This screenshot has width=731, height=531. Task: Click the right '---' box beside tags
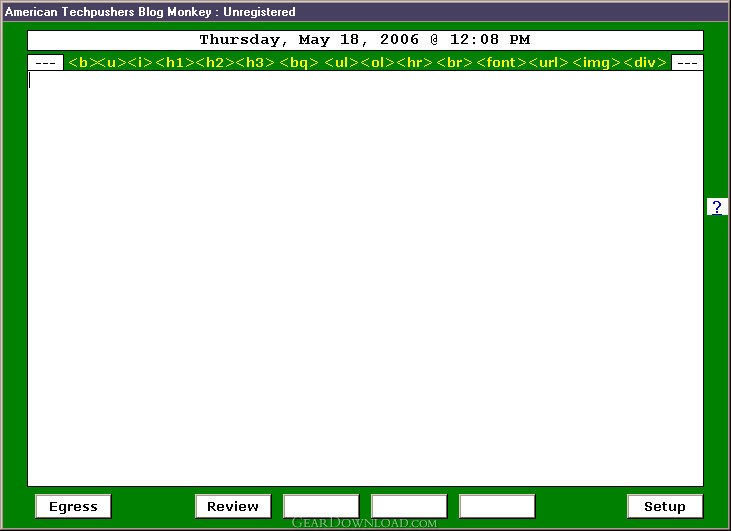click(687, 62)
